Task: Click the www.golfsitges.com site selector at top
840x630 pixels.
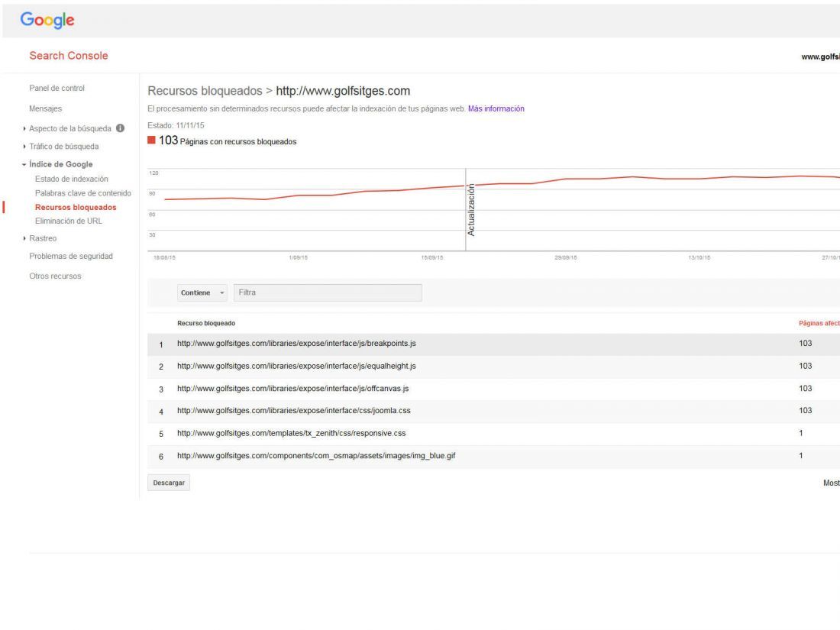Action: click(820, 57)
